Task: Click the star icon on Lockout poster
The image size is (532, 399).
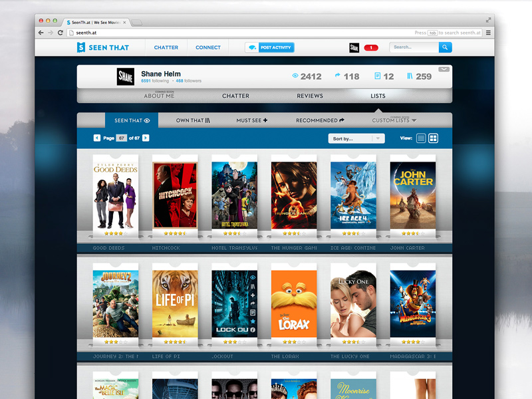Action: pos(253,321)
